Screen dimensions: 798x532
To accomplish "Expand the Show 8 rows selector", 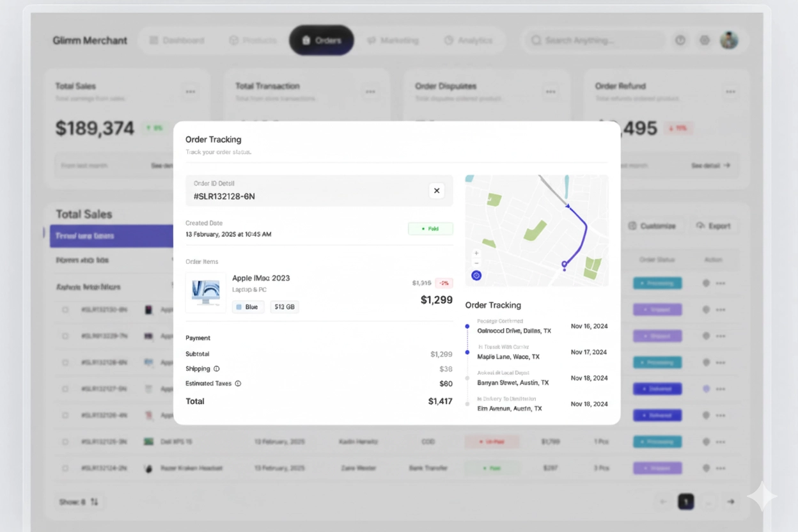I will point(79,502).
